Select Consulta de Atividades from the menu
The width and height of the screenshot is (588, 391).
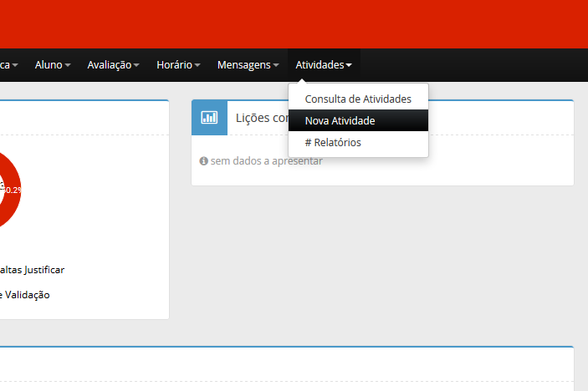(358, 99)
